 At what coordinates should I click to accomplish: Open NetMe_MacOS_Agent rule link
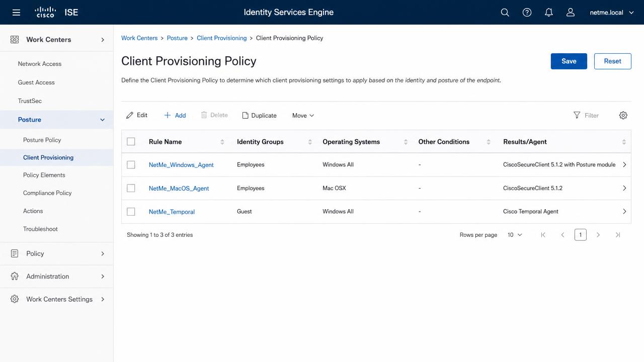tap(179, 189)
